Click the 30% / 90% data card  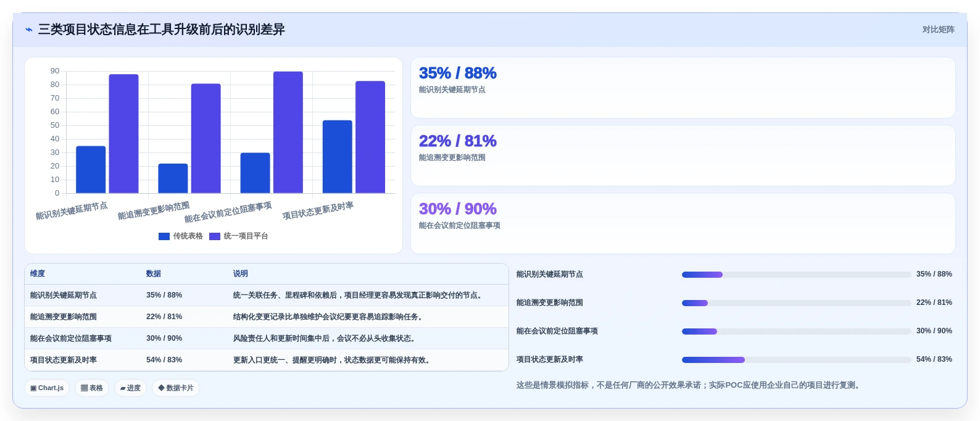[x=683, y=223]
